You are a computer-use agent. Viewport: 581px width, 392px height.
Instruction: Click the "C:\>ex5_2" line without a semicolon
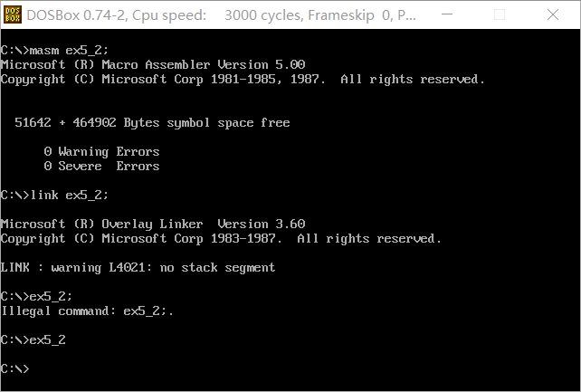pyautogui.click(x=33, y=340)
